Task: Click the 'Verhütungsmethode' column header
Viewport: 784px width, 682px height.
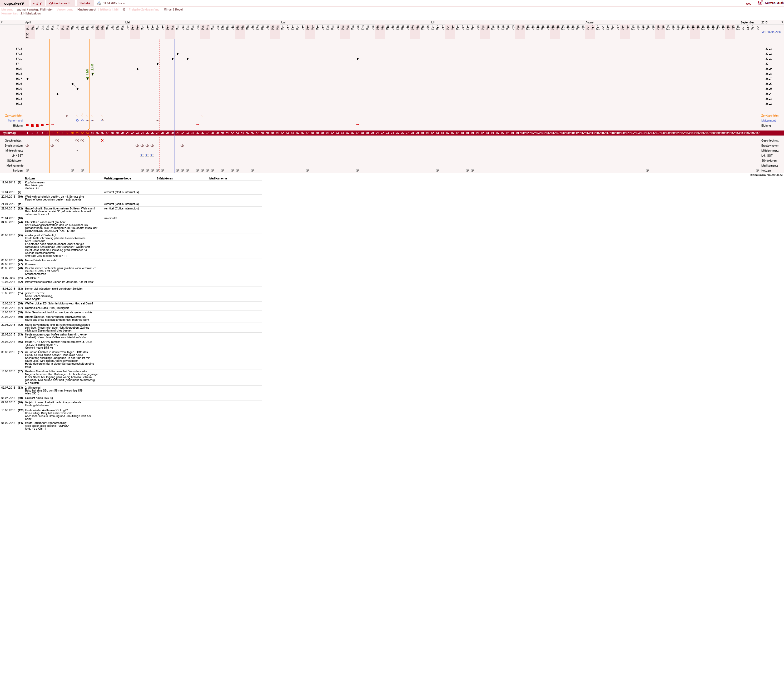Action: (x=117, y=178)
